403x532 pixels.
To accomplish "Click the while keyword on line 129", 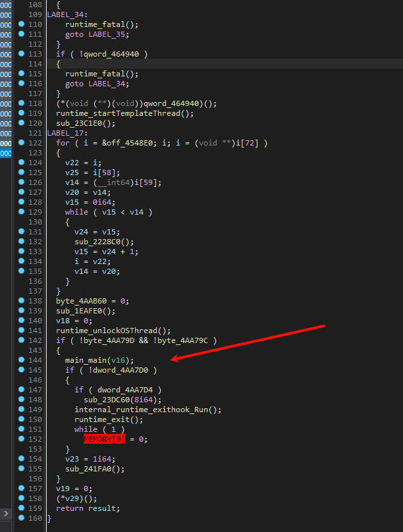I will pos(76,212).
